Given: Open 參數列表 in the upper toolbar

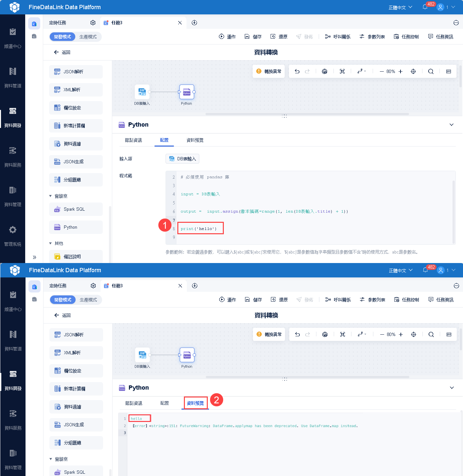Looking at the screenshot, I should 372,37.
